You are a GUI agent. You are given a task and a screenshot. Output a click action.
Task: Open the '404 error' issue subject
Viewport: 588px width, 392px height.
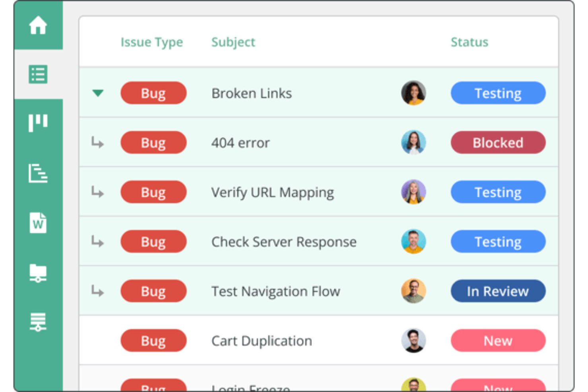pyautogui.click(x=240, y=143)
